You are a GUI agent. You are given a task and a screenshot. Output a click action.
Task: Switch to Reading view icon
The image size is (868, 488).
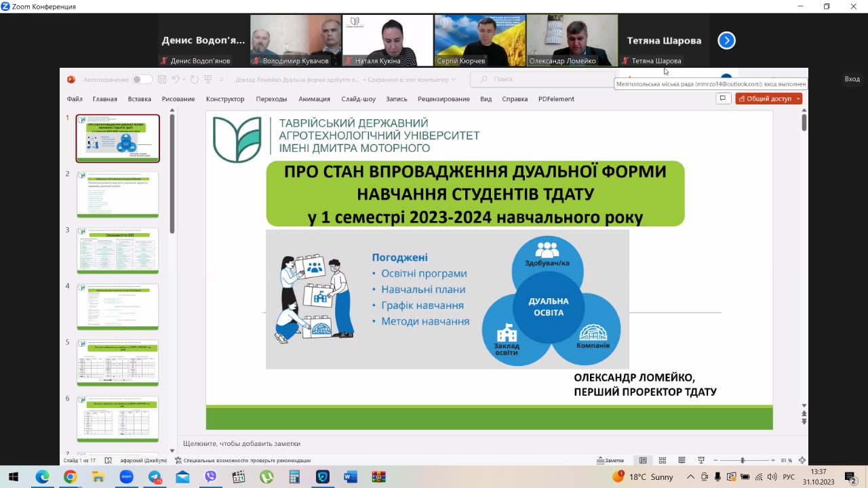click(682, 460)
